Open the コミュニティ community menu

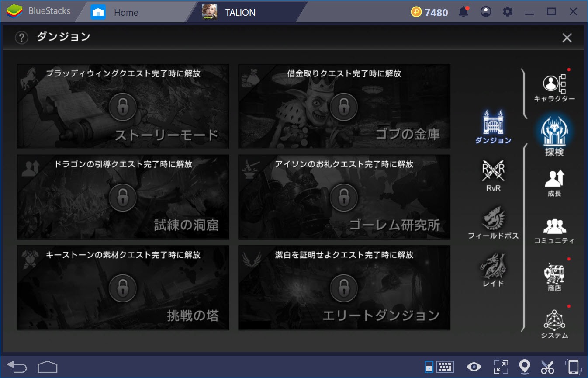[554, 231]
